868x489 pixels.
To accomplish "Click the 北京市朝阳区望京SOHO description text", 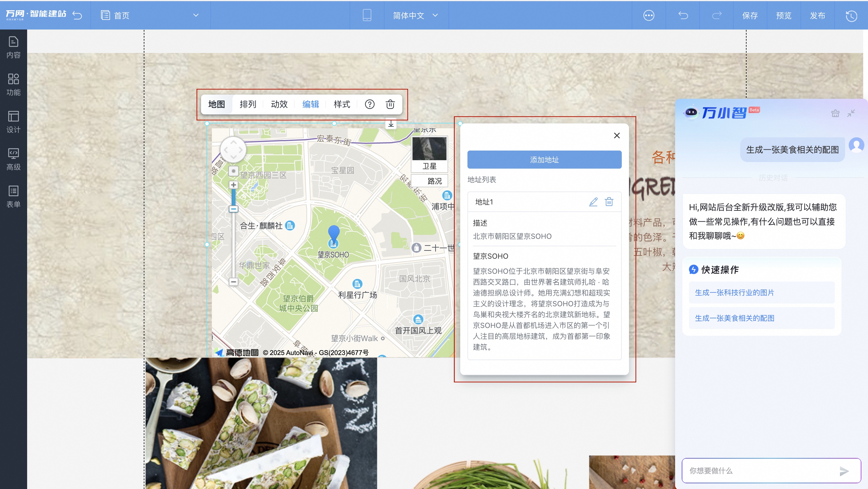I will pos(512,236).
